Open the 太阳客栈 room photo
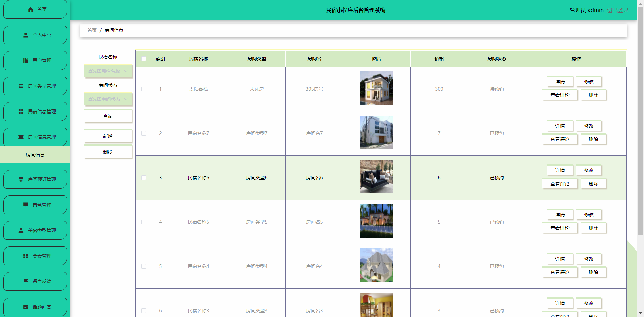644x317 pixels. tap(377, 88)
